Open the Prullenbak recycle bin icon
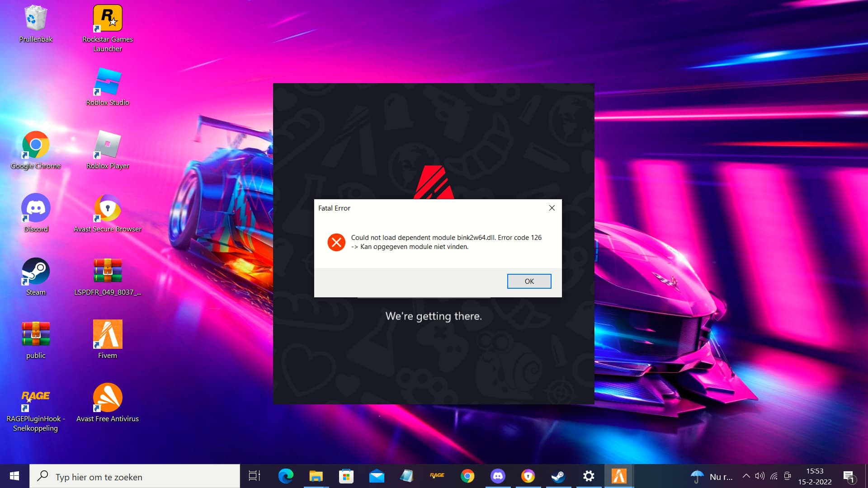 (x=36, y=23)
